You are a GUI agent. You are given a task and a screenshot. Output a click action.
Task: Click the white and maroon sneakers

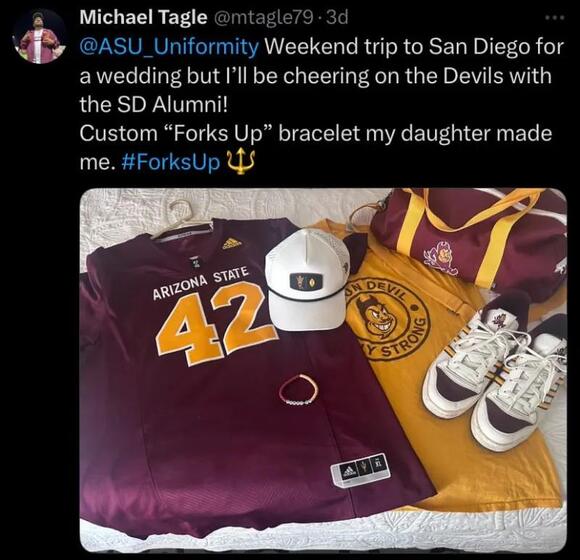click(x=496, y=372)
